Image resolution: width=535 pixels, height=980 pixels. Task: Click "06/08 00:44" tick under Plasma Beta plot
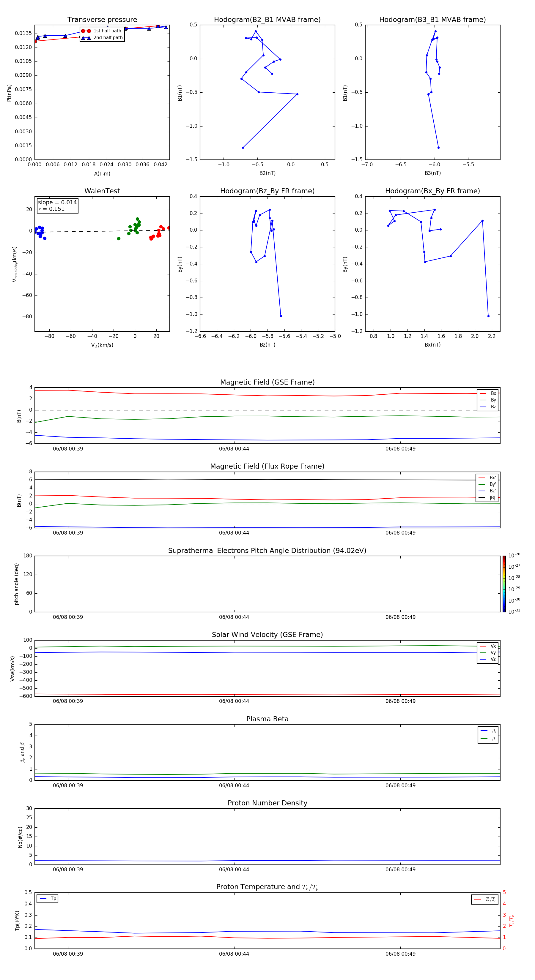coord(234,785)
